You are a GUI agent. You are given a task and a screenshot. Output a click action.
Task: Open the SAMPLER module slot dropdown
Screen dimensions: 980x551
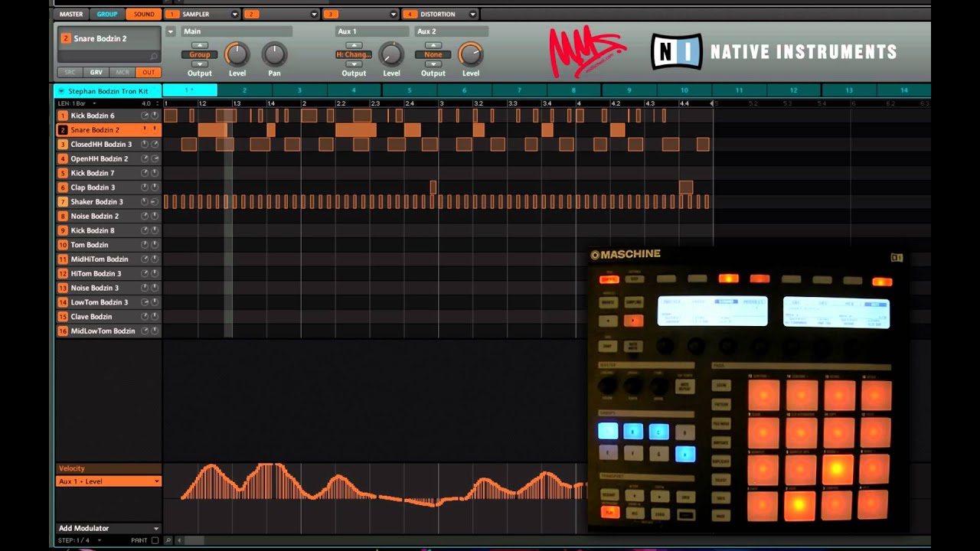pyautogui.click(x=234, y=14)
